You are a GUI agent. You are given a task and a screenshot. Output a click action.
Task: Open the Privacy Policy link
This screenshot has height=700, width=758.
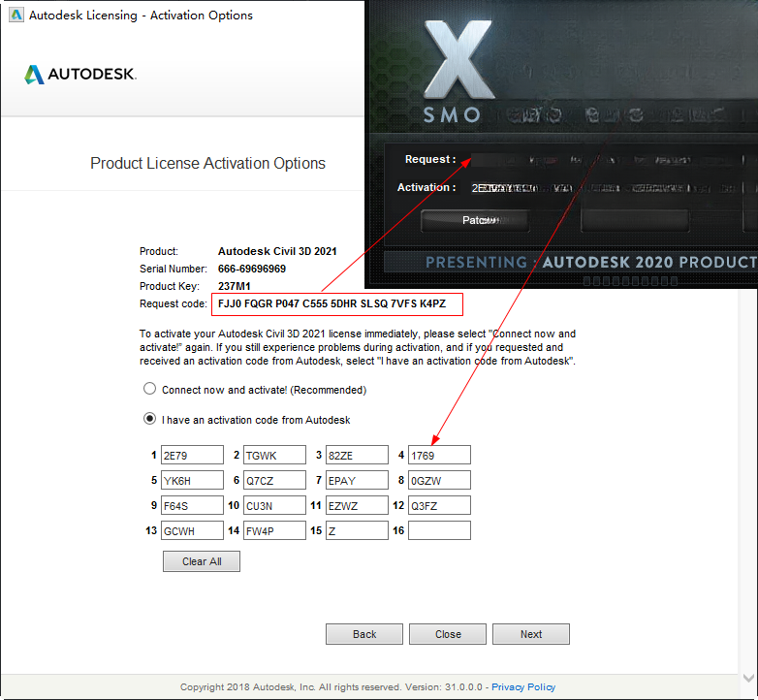[x=523, y=687]
